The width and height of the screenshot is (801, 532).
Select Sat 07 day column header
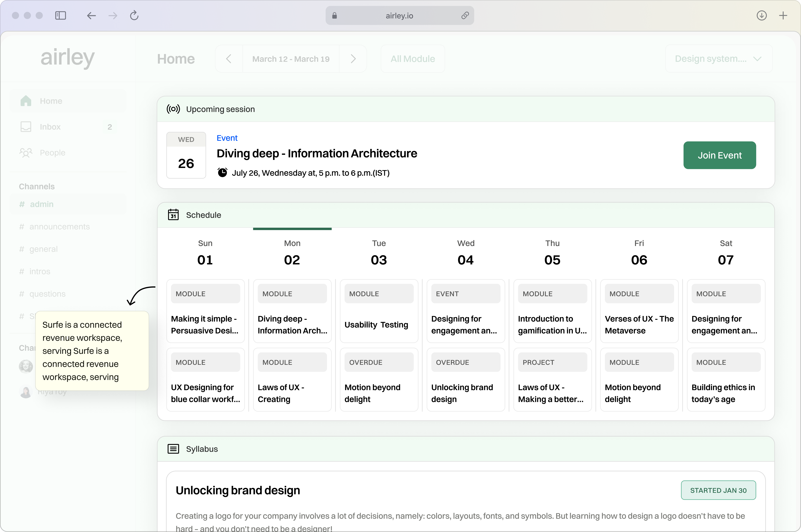click(726, 253)
